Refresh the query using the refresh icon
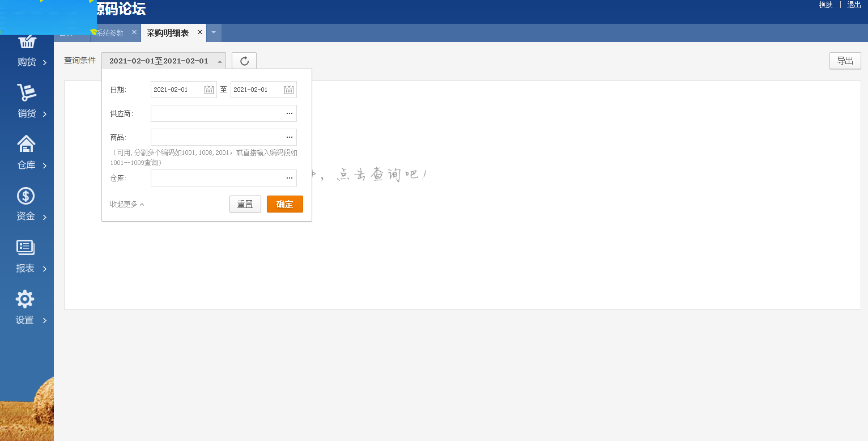 [244, 61]
